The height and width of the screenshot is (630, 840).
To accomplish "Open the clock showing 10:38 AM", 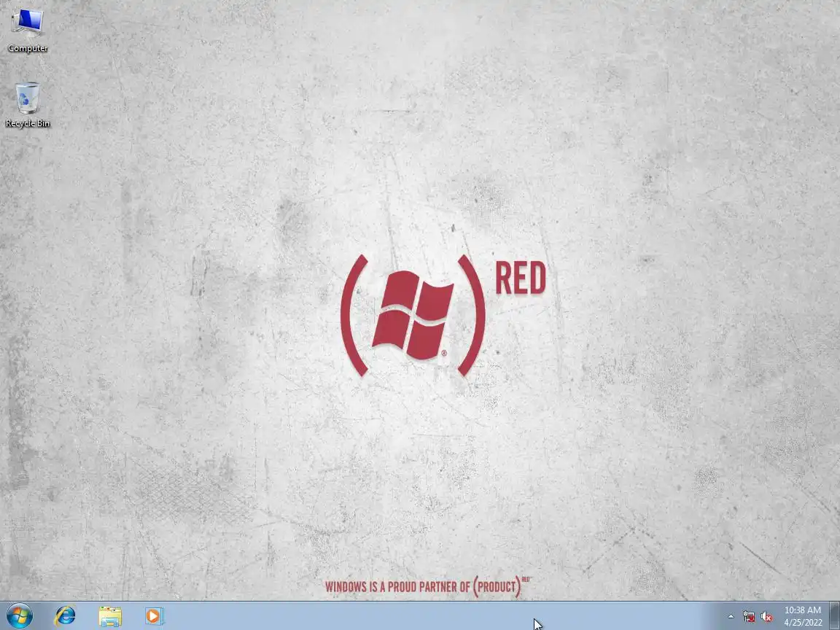I will coord(803,610).
